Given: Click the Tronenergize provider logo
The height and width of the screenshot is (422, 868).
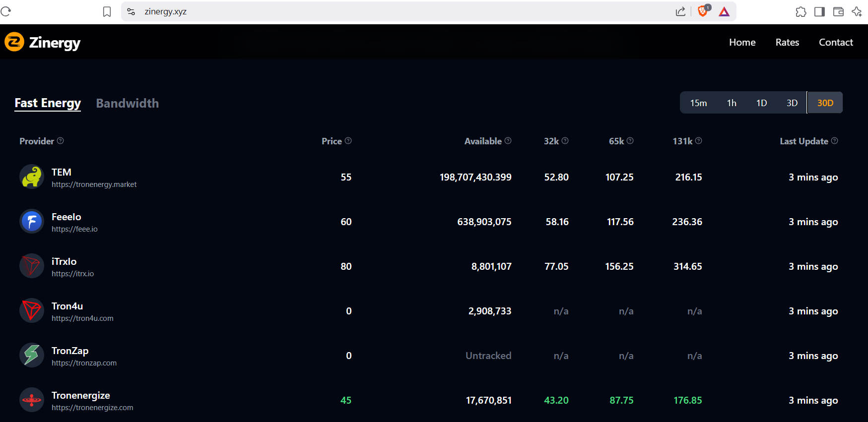Looking at the screenshot, I should click(32, 400).
